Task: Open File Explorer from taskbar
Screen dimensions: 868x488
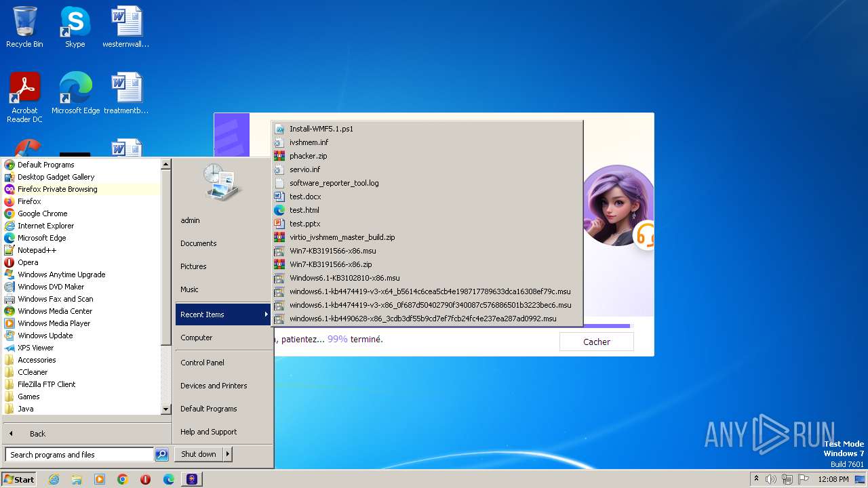Action: (x=77, y=479)
